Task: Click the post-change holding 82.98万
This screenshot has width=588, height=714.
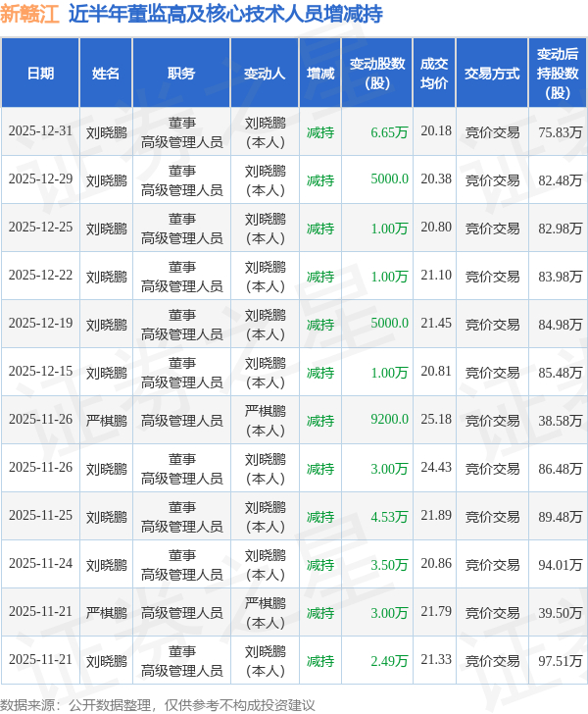Action: (x=561, y=229)
